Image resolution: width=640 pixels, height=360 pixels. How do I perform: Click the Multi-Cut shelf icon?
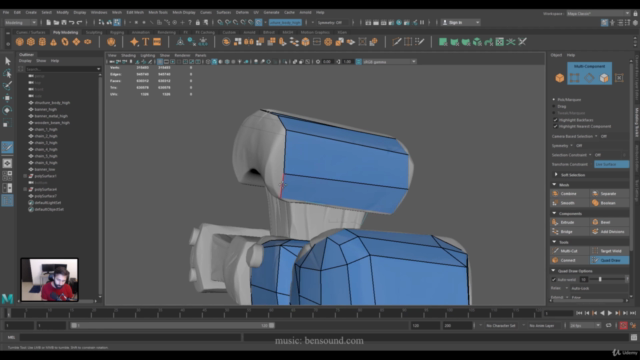click(x=396, y=42)
